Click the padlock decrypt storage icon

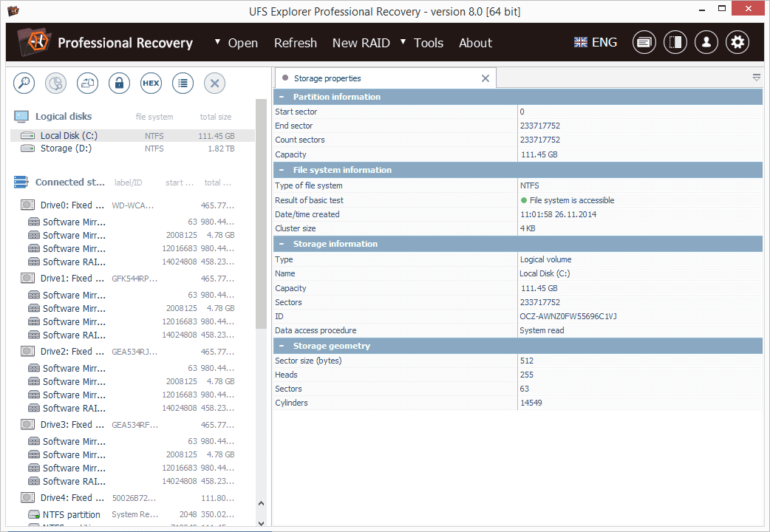pos(119,83)
